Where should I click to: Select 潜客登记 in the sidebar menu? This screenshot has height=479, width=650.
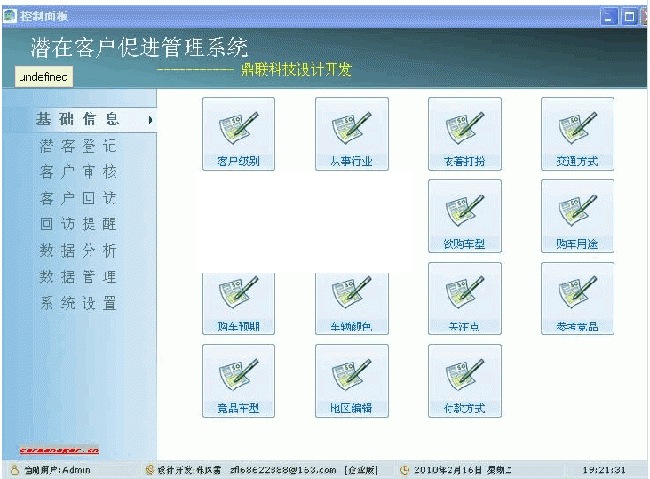click(78, 146)
